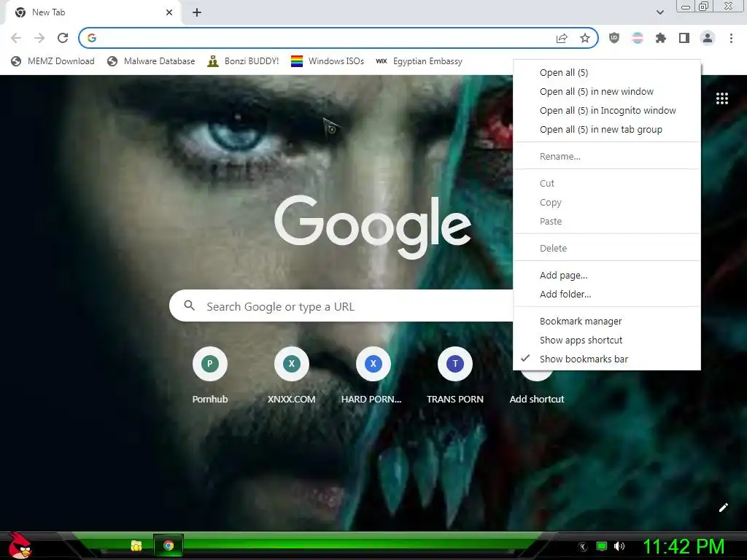Click the XNXX.COM shortcut tile
Image resolution: width=747 pixels, height=560 pixels.
pos(292,376)
